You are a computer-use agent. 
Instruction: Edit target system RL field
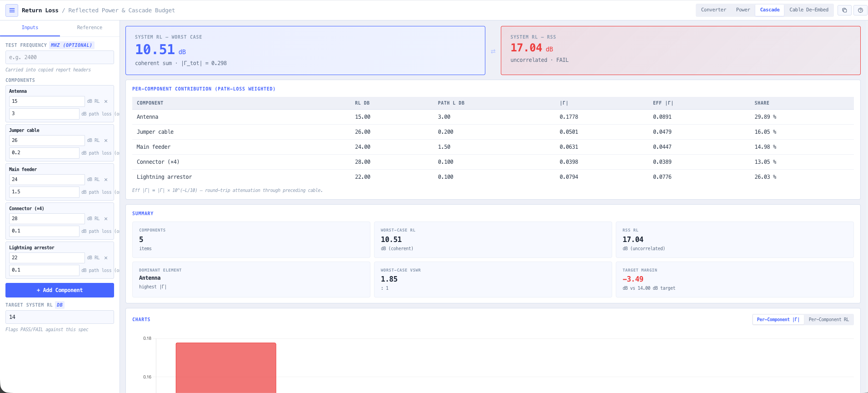pos(60,317)
